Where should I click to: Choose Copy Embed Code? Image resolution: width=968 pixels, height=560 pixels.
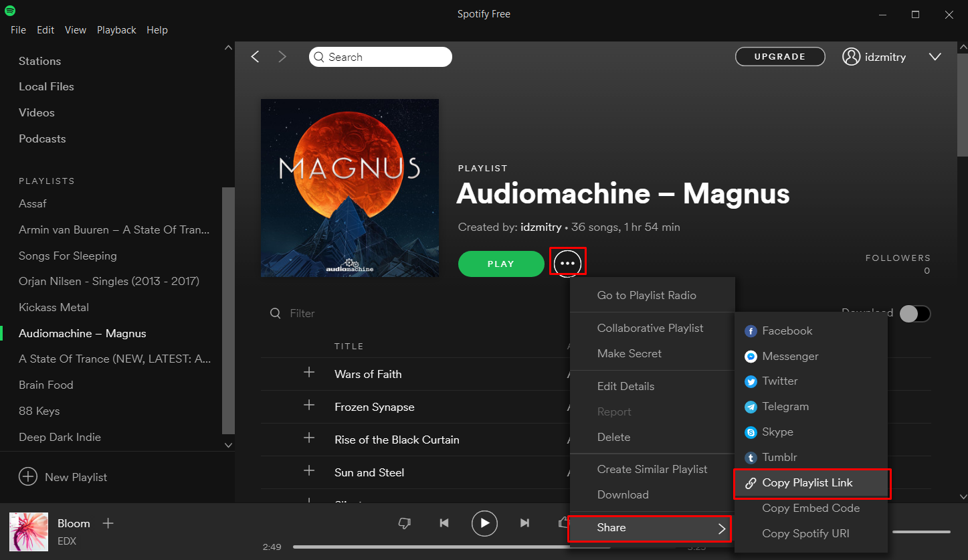coord(811,508)
